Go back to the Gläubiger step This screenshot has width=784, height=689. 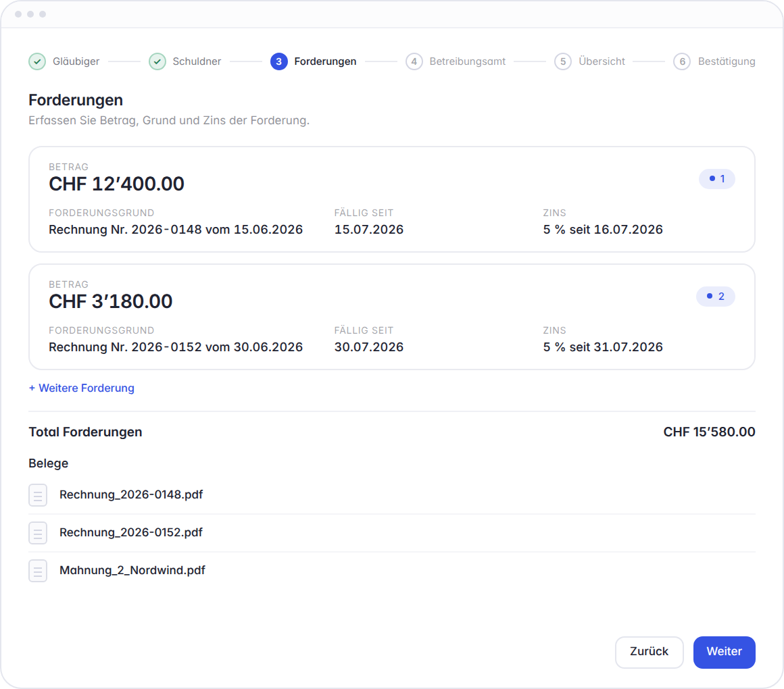(76, 61)
